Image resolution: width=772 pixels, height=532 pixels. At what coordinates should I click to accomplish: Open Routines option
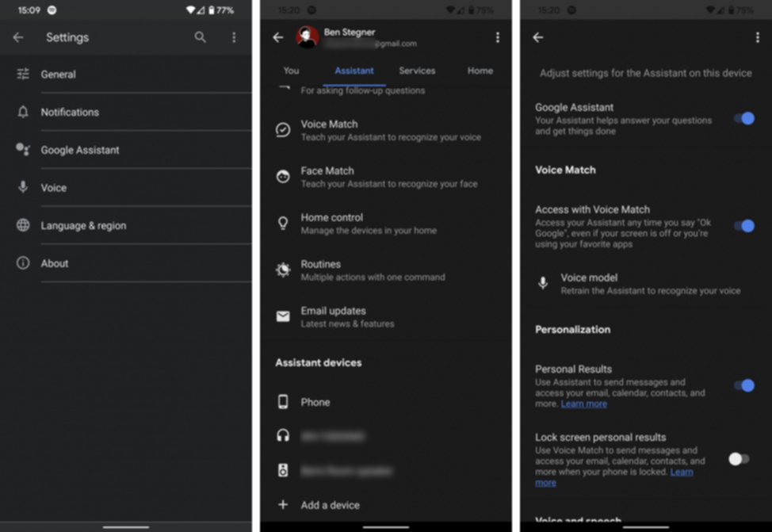pyautogui.click(x=386, y=270)
